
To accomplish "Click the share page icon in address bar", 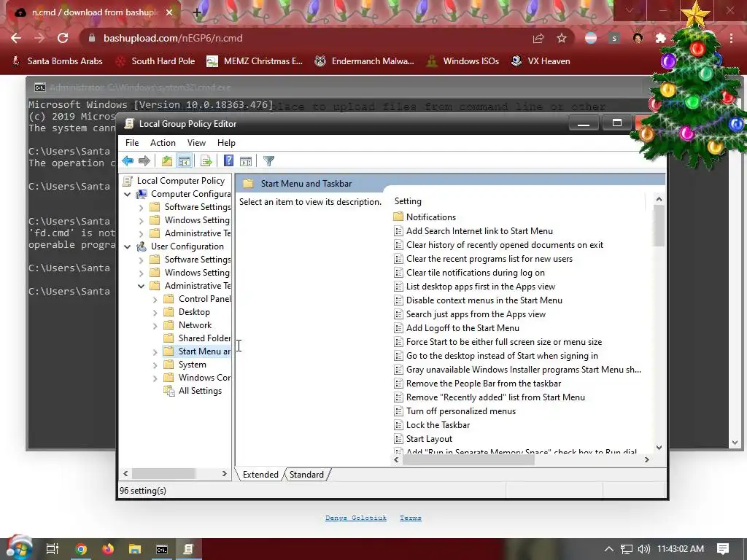I will tap(538, 38).
